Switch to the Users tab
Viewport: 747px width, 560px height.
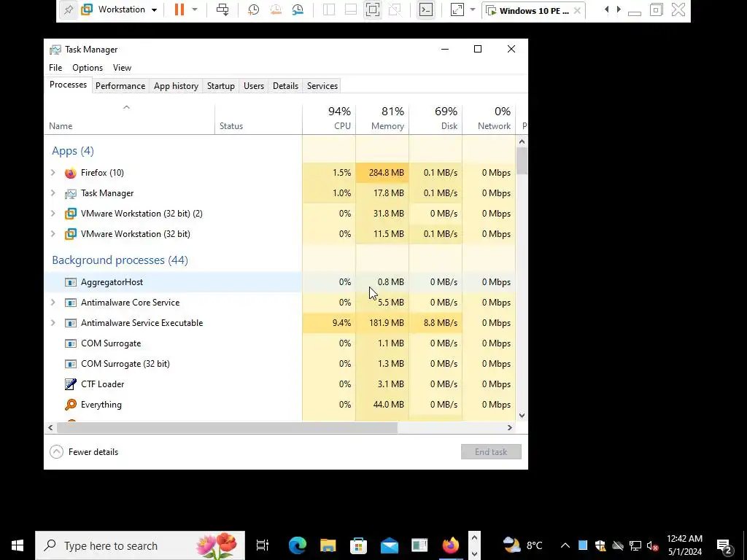pos(253,86)
